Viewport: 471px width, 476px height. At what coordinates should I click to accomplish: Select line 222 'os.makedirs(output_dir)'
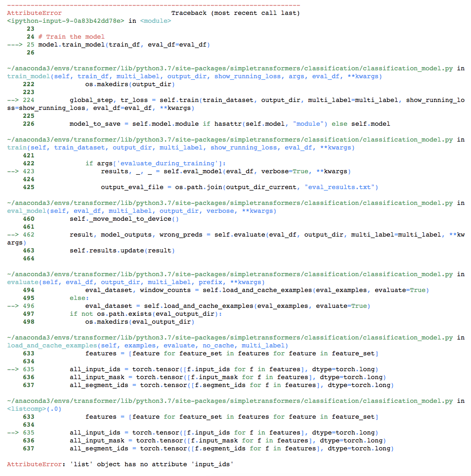[130, 84]
